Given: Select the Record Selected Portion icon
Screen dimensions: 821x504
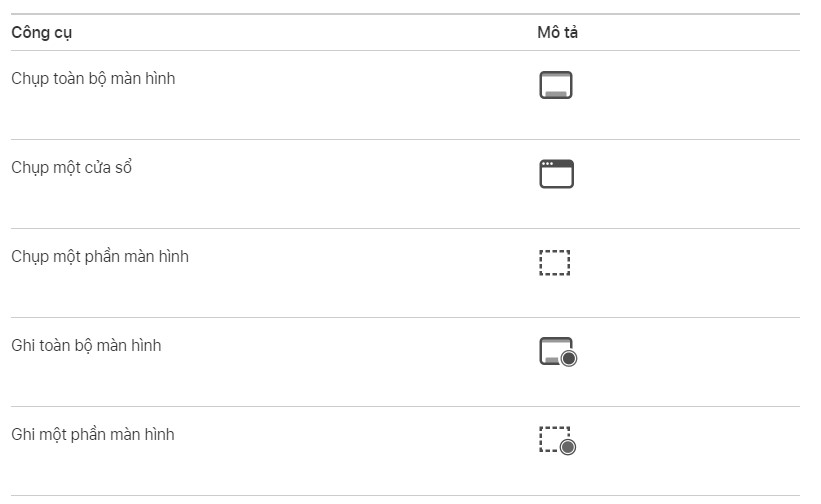Looking at the screenshot, I should [x=557, y=441].
